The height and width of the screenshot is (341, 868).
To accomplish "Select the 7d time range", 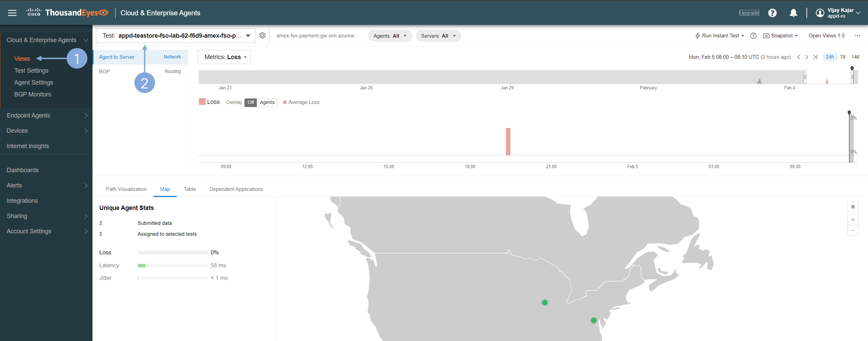I will click(x=842, y=57).
